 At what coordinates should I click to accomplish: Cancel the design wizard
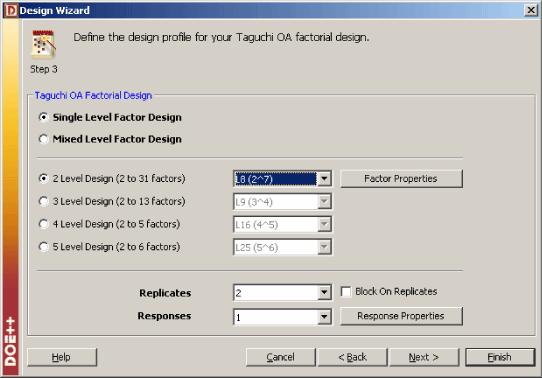(281, 357)
